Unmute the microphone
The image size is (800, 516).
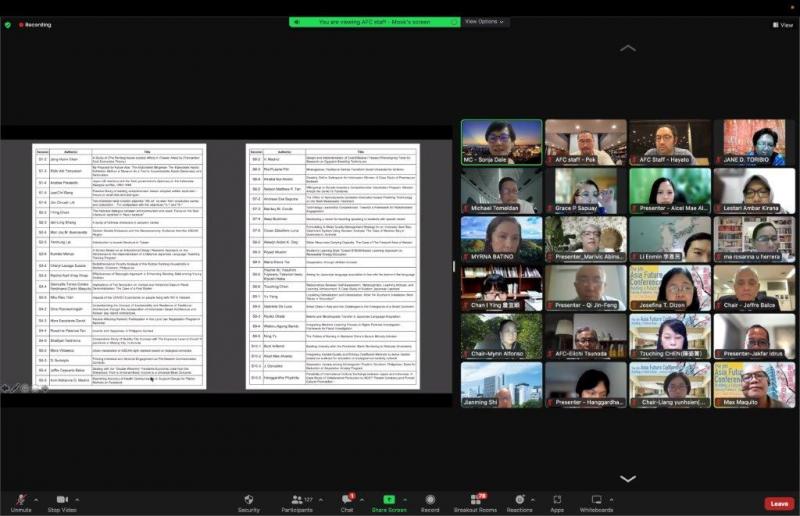20,501
